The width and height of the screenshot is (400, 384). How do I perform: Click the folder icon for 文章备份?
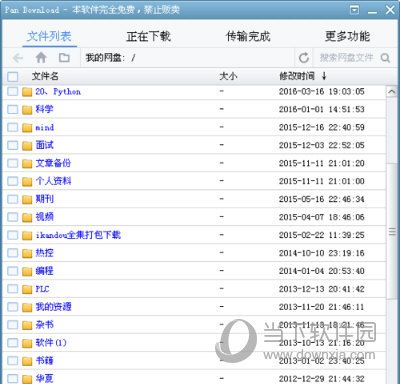27,164
